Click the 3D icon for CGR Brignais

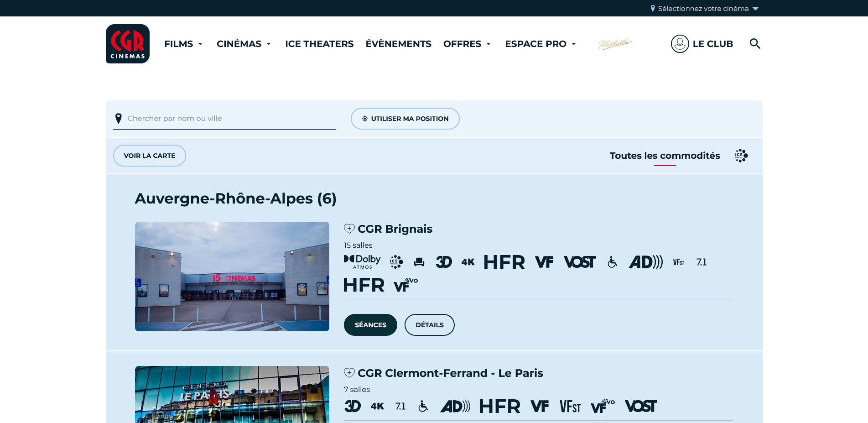tap(444, 262)
